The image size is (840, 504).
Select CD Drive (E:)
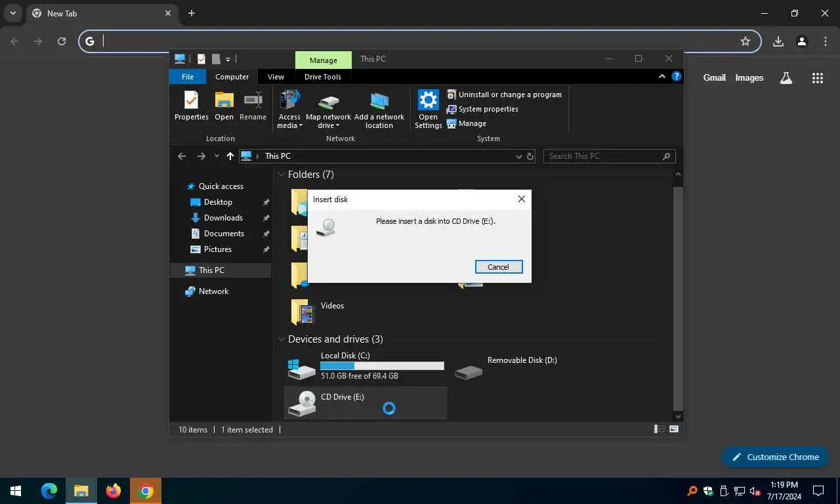pos(366,403)
